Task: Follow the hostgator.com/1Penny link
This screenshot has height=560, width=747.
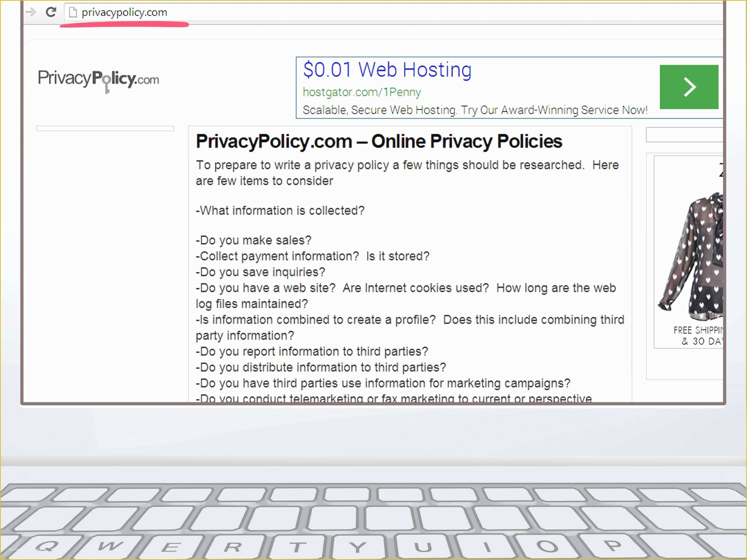Action: (362, 92)
